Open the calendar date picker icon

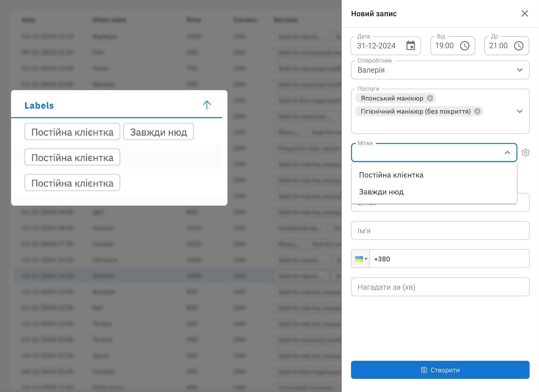tap(410, 46)
